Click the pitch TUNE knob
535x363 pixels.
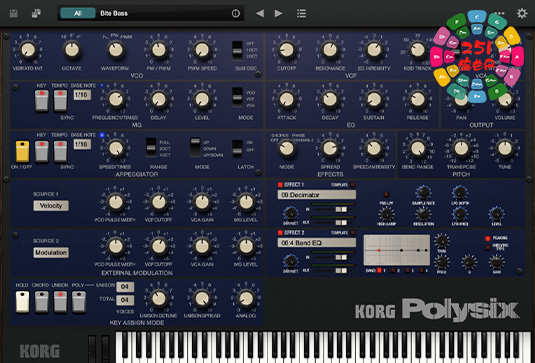click(505, 148)
